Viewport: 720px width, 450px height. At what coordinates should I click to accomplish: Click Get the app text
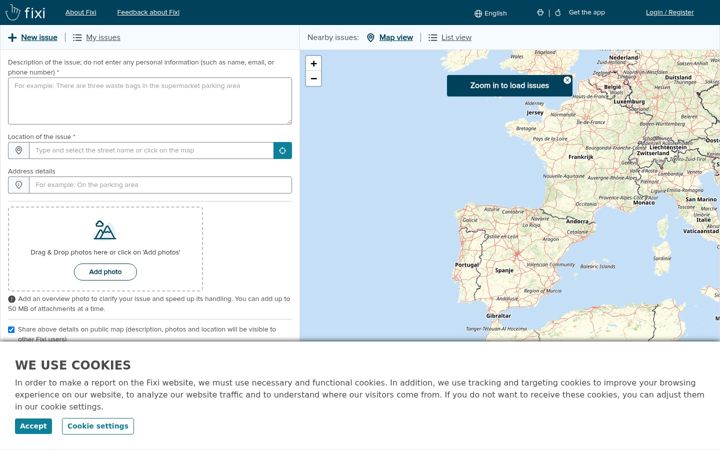[586, 12]
